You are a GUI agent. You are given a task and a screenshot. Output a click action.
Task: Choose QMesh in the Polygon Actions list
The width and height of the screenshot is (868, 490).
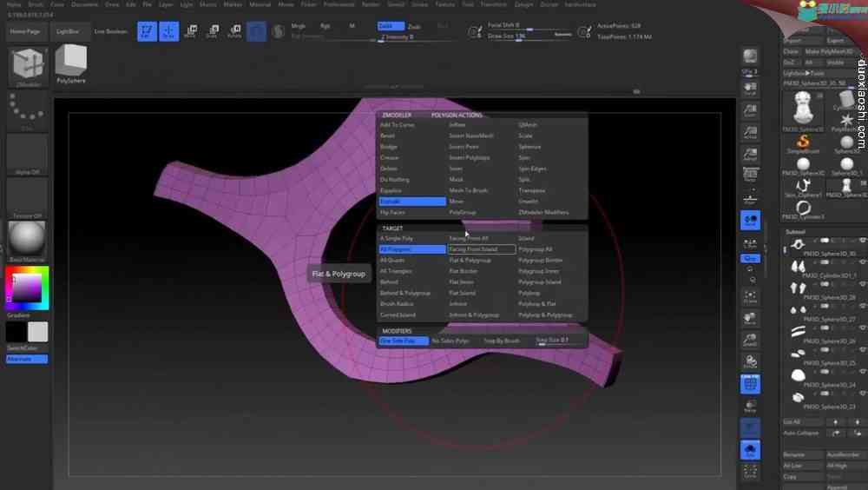[x=528, y=125]
